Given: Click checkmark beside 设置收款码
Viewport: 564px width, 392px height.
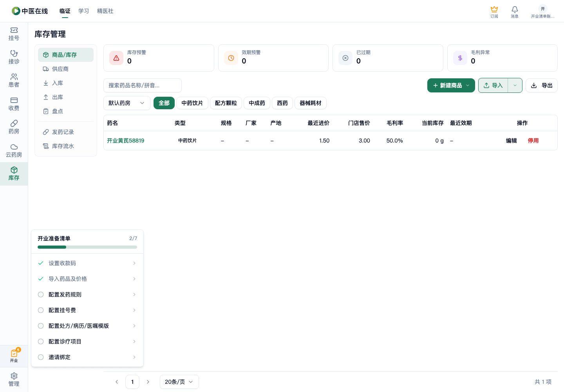Looking at the screenshot, I should point(41,263).
